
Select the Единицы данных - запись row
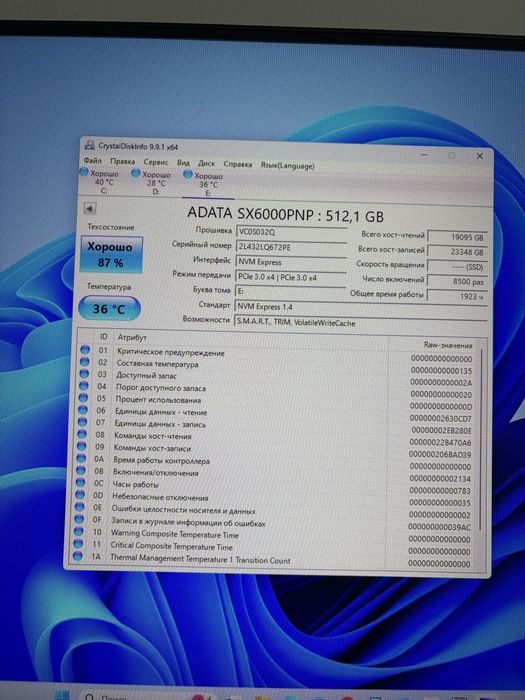point(276,426)
